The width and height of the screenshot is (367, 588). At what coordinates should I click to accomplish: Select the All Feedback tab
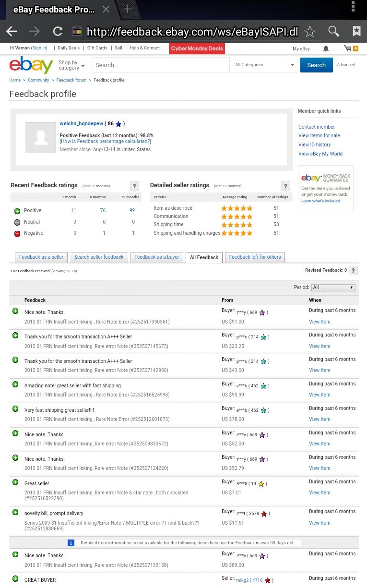[204, 258]
